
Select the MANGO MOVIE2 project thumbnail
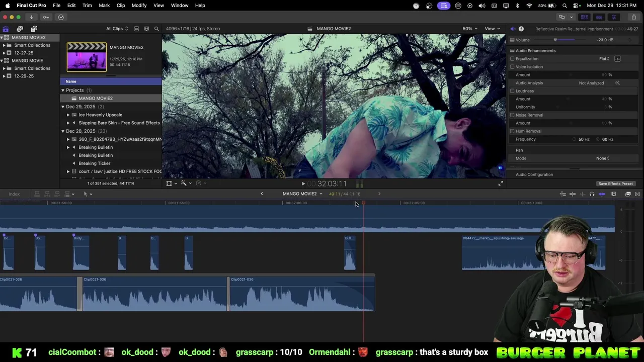(x=87, y=57)
